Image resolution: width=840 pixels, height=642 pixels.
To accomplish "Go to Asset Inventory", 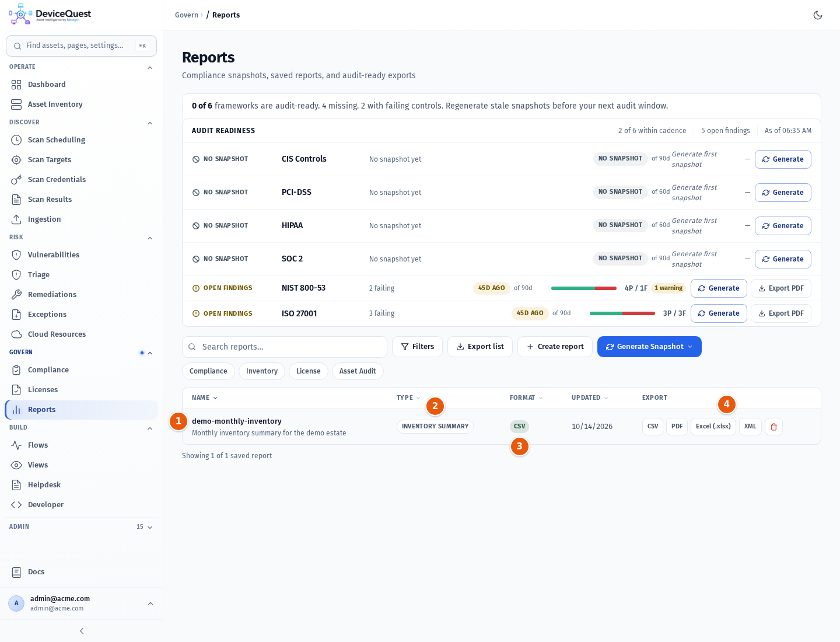I will pos(81,104).
